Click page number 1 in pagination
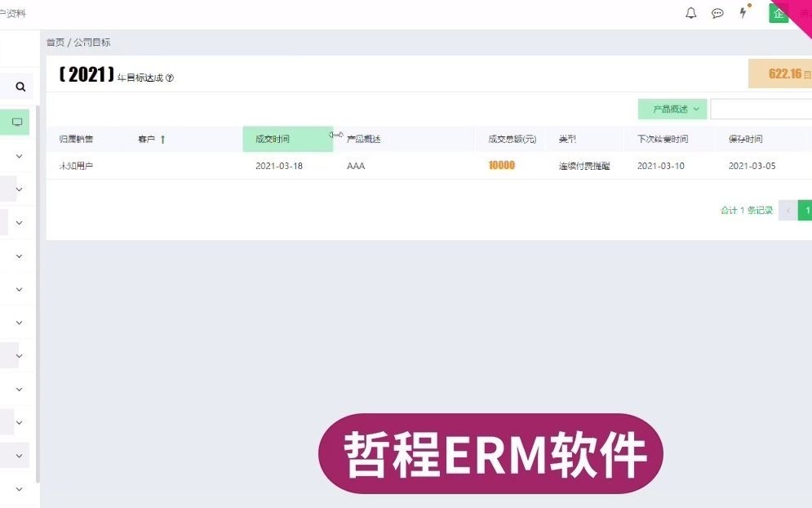 coord(806,210)
